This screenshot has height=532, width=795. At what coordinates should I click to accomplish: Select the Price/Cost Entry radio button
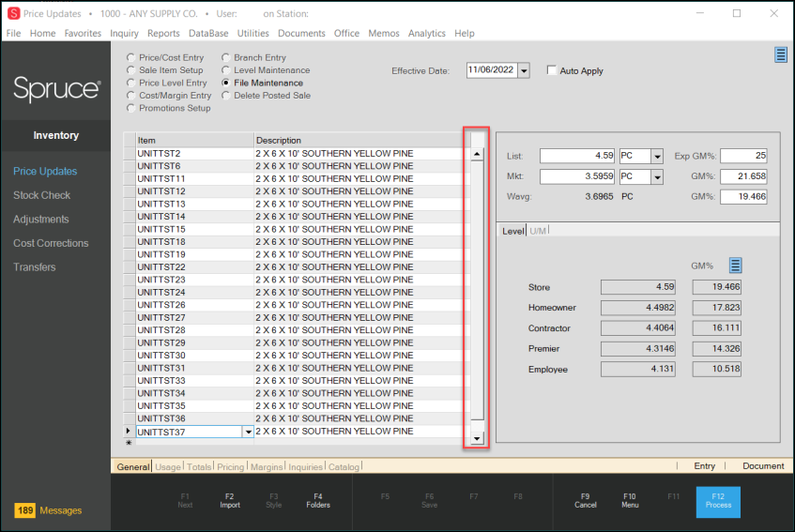pos(130,58)
